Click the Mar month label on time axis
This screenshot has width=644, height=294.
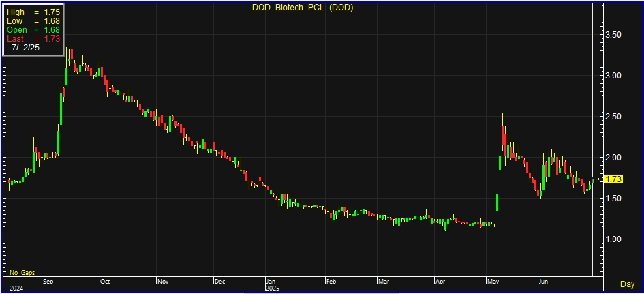pos(384,282)
